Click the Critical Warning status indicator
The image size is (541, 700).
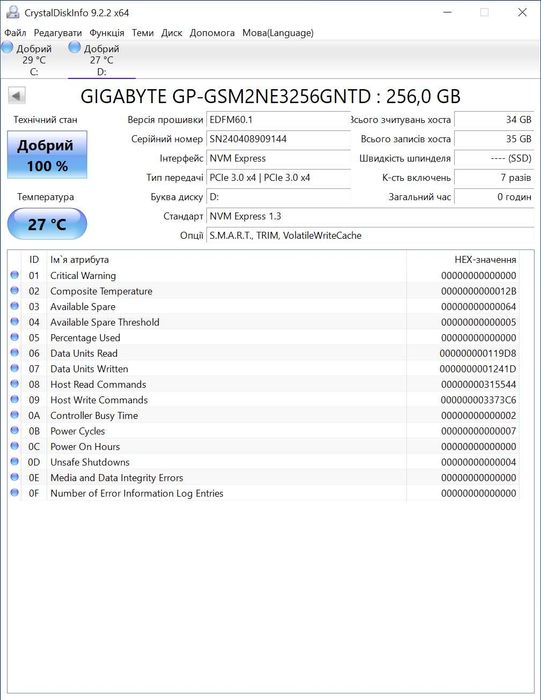(x=14, y=275)
